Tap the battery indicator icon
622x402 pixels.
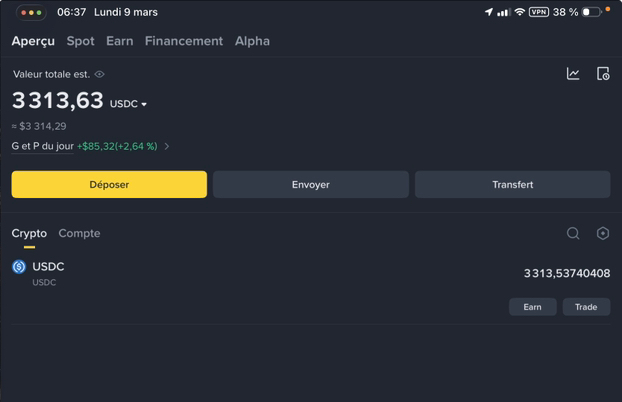(x=592, y=12)
